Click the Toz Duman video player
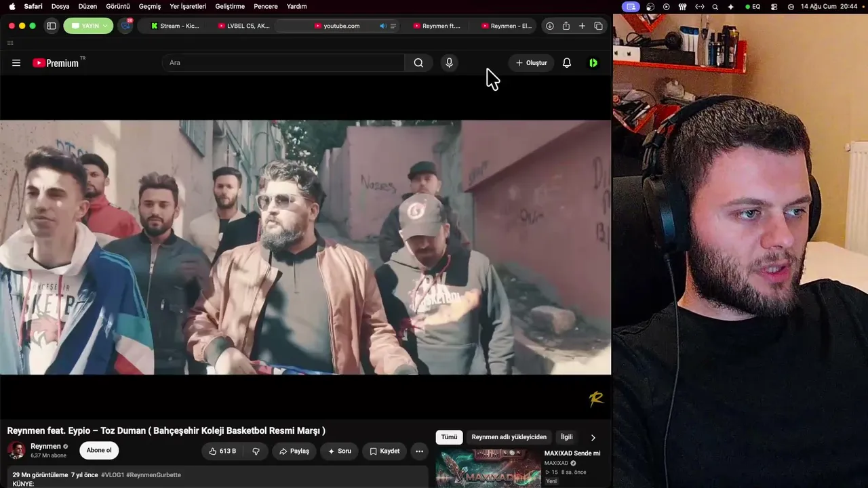Viewport: 868px width, 488px height. [x=305, y=247]
